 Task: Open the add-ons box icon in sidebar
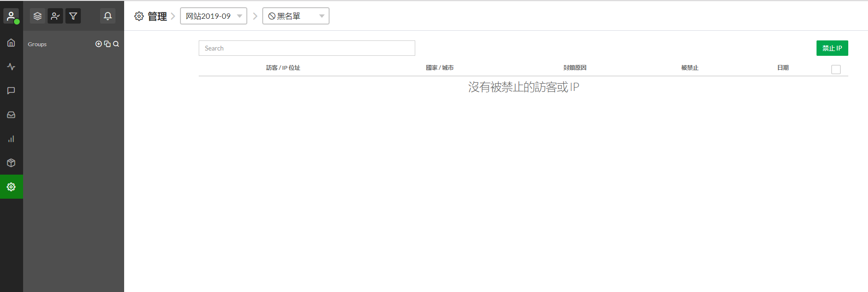pos(11,163)
